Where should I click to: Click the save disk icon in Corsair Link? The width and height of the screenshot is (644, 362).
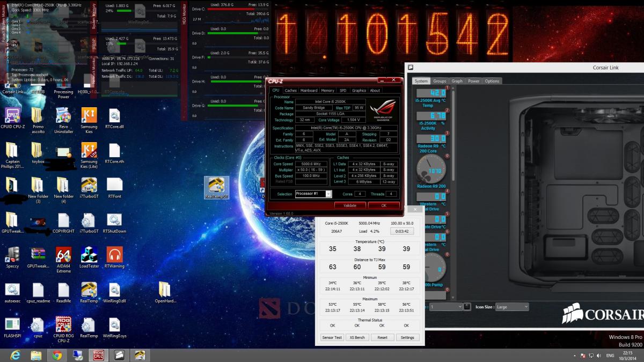tap(467, 307)
